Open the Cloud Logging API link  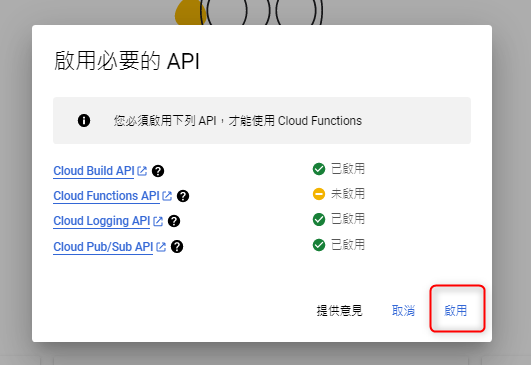tap(102, 221)
